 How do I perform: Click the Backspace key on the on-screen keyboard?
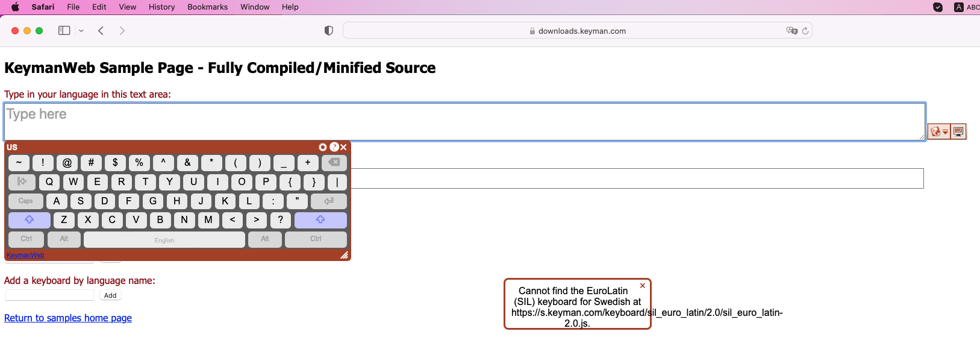[x=334, y=163]
